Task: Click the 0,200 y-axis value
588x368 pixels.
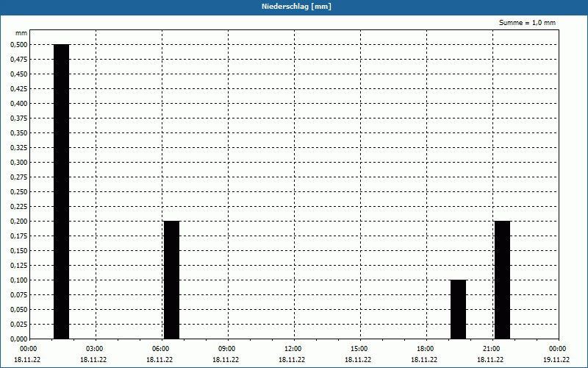Action: point(19,222)
